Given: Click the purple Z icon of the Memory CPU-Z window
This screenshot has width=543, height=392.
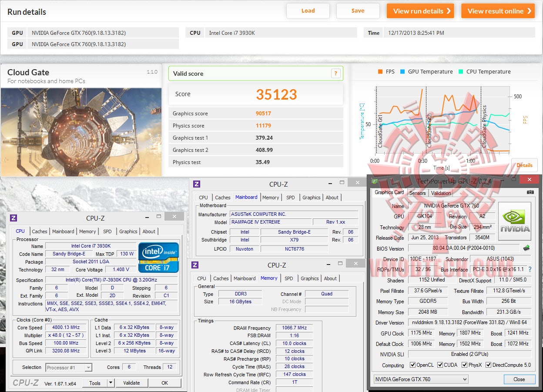Looking at the screenshot, I should tap(195, 265).
